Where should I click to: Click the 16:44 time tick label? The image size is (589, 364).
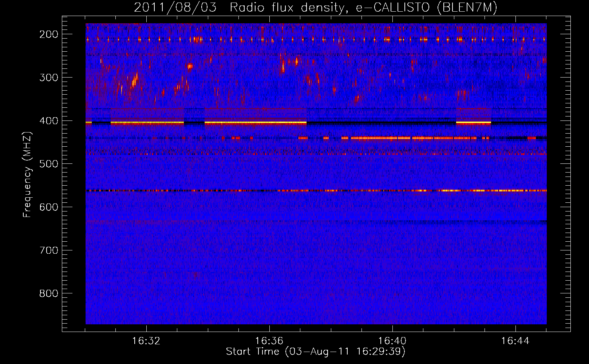coord(515,341)
